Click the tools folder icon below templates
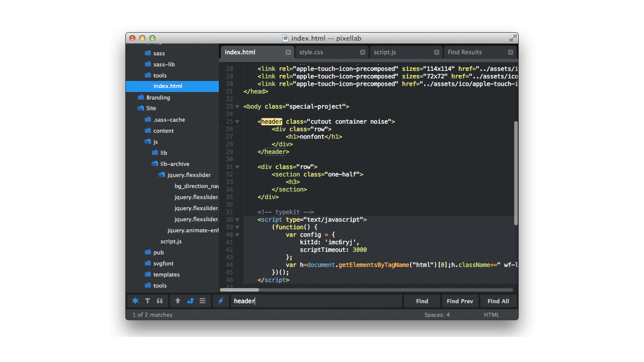 click(148, 285)
